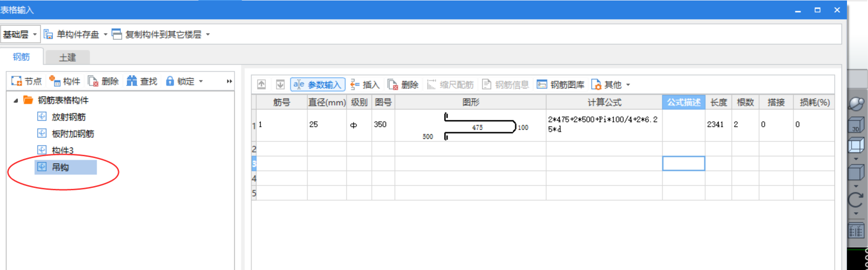Click the 3D view cube icon
868x270 pixels.
tap(856, 125)
